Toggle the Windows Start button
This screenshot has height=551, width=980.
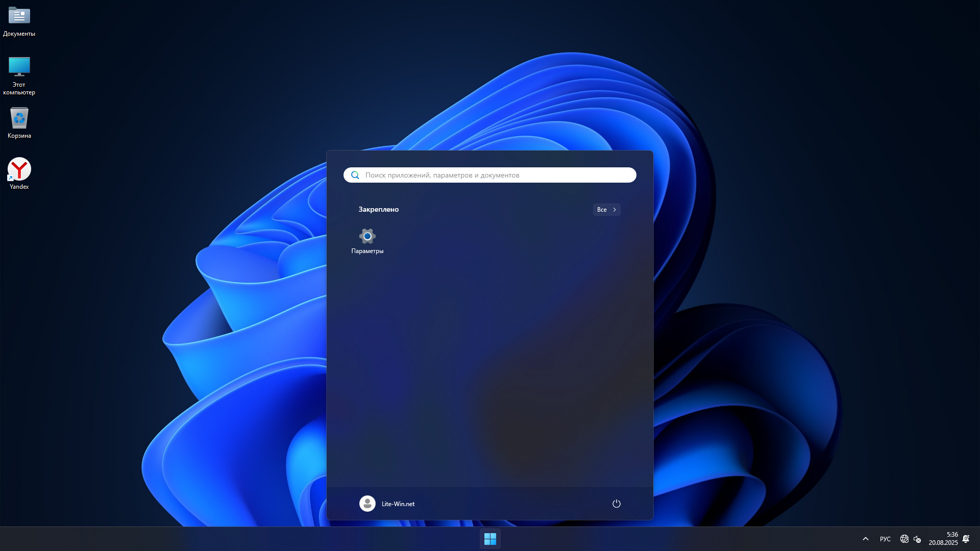pos(490,539)
